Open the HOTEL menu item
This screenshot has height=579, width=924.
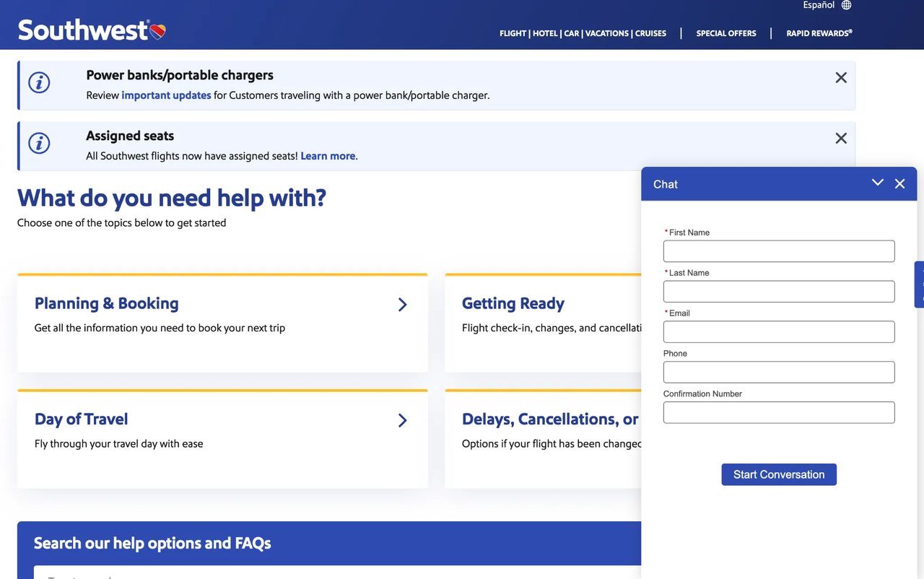pos(545,33)
